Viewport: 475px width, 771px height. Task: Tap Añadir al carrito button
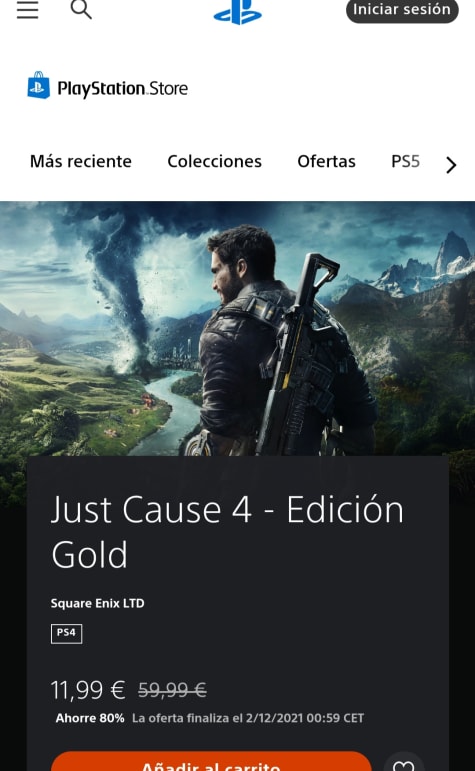(x=211, y=761)
